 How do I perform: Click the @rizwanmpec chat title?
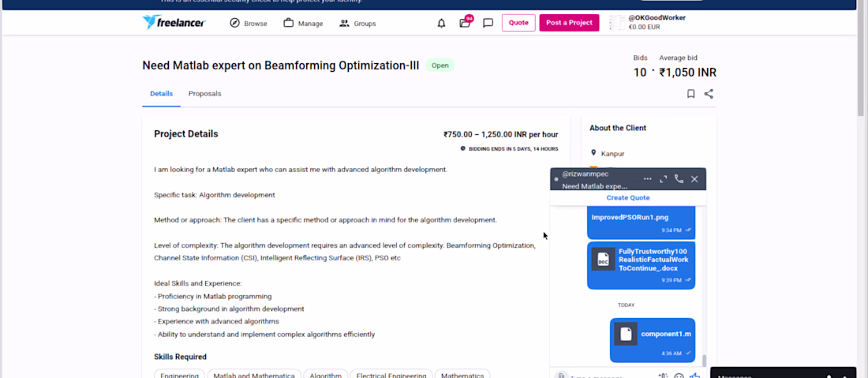586,174
